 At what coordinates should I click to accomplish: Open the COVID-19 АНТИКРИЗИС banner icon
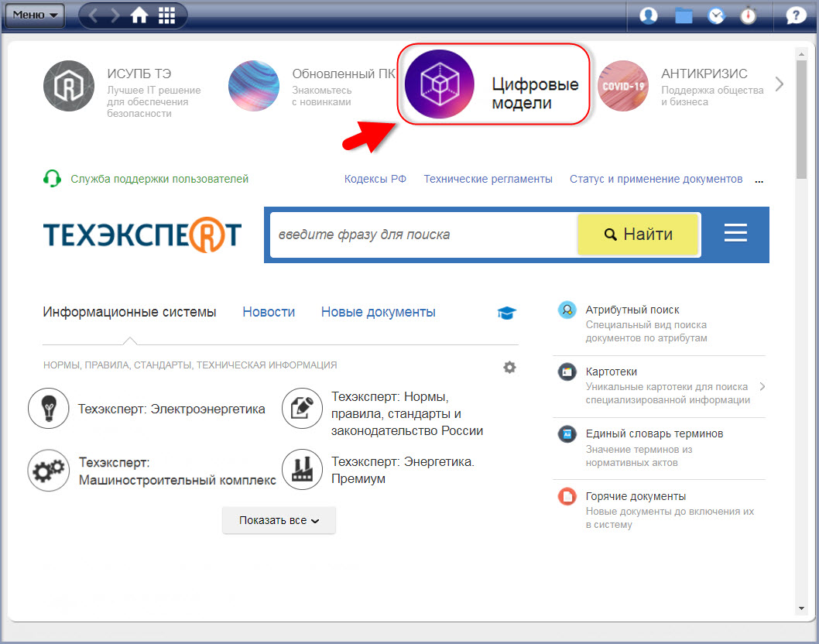click(623, 86)
